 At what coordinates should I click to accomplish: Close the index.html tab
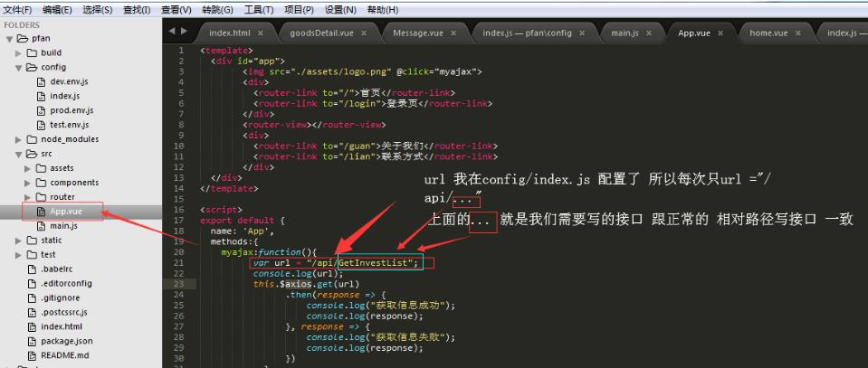[x=260, y=33]
